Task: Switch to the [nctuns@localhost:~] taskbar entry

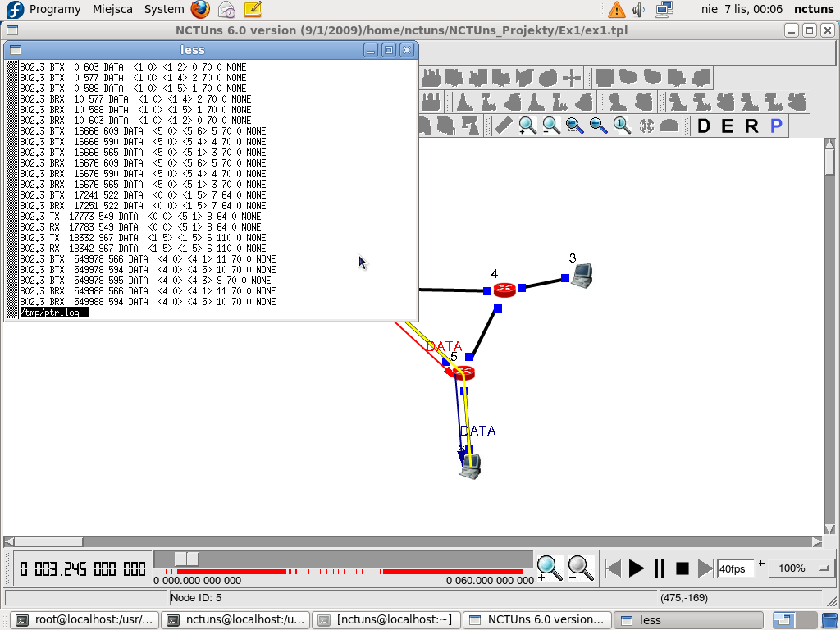Action: [x=386, y=620]
